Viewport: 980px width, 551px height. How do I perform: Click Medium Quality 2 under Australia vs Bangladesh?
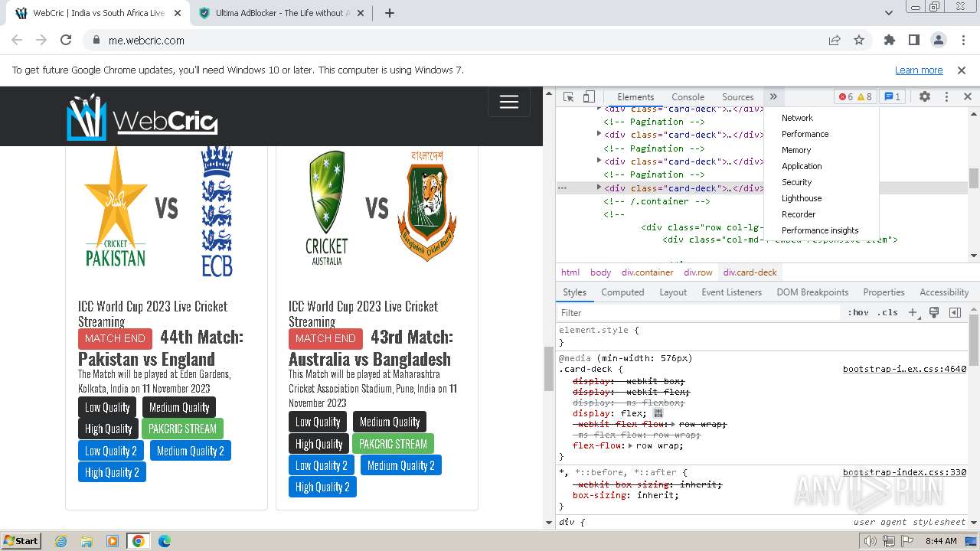400,465
